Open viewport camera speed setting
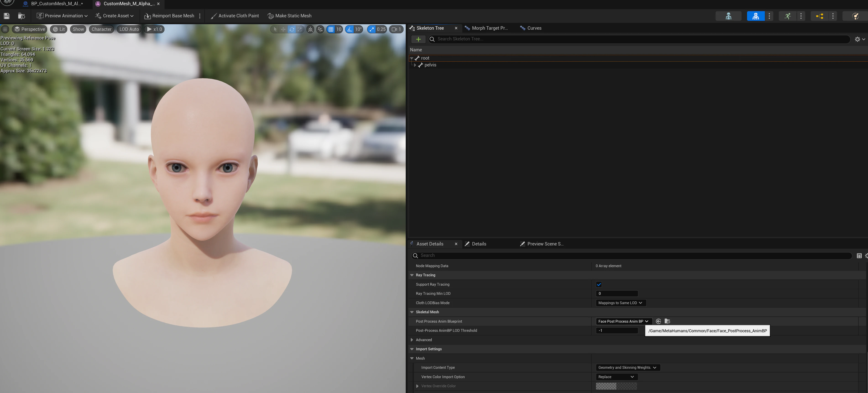Viewport: 868px width, 393px height. [x=396, y=29]
